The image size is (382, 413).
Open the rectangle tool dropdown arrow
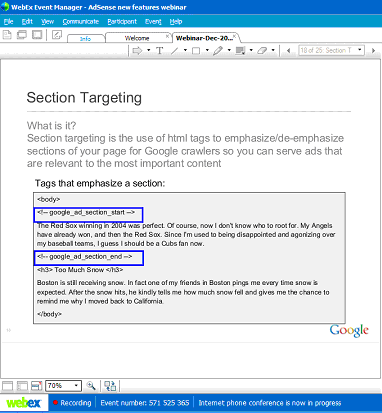click(x=207, y=51)
